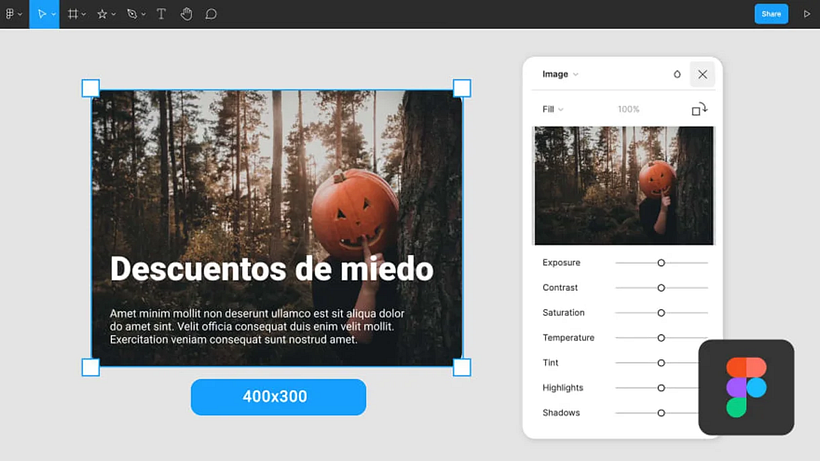The height and width of the screenshot is (461, 820).
Task: Click the top-right selection handle
Action: [x=462, y=88]
